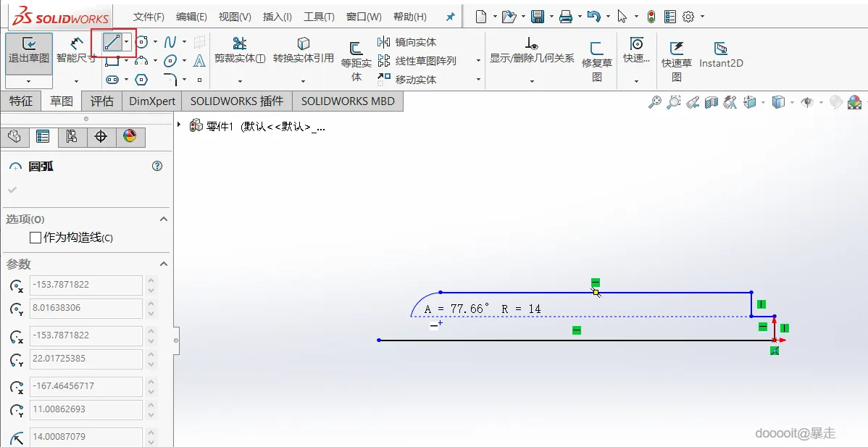Viewport: 868px width, 447px height.
Task: Activate Offset Entities (等距实体)
Action: pos(356,62)
